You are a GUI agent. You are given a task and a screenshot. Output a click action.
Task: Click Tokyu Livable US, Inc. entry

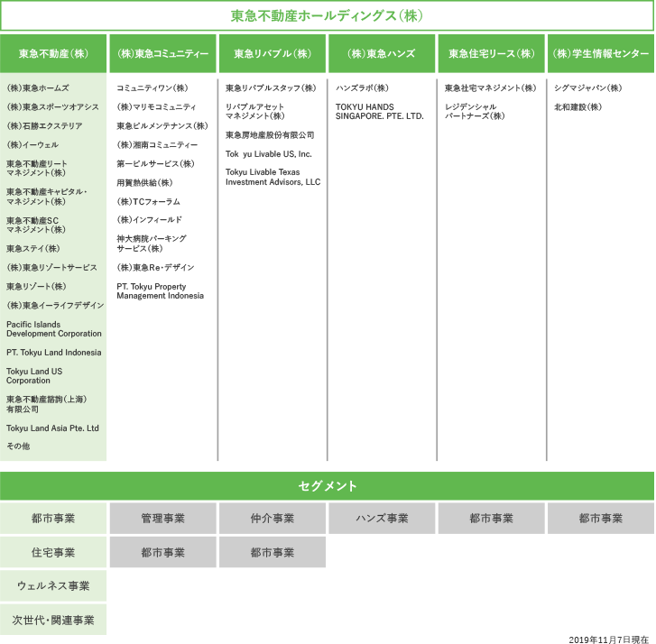point(269,154)
